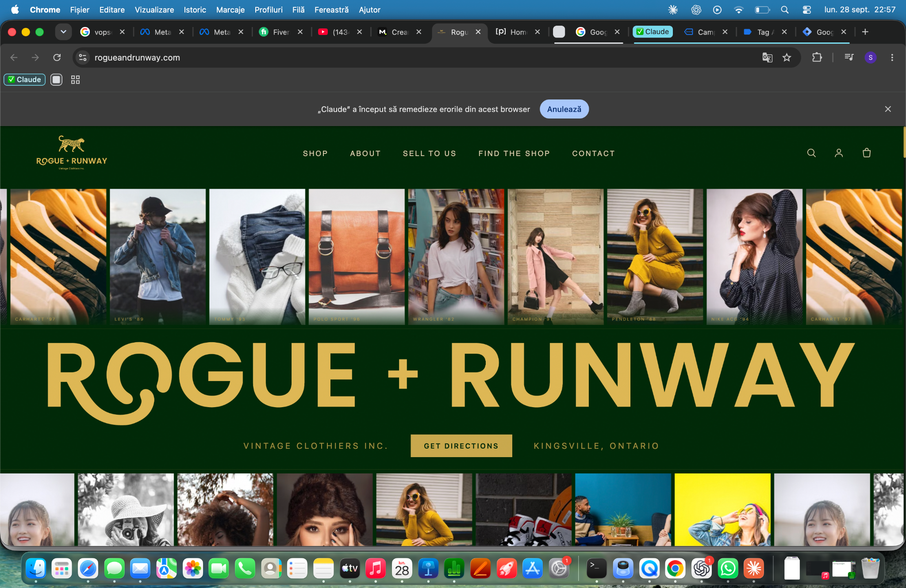
Task: Click the browser forward arrow
Action: 35,57
